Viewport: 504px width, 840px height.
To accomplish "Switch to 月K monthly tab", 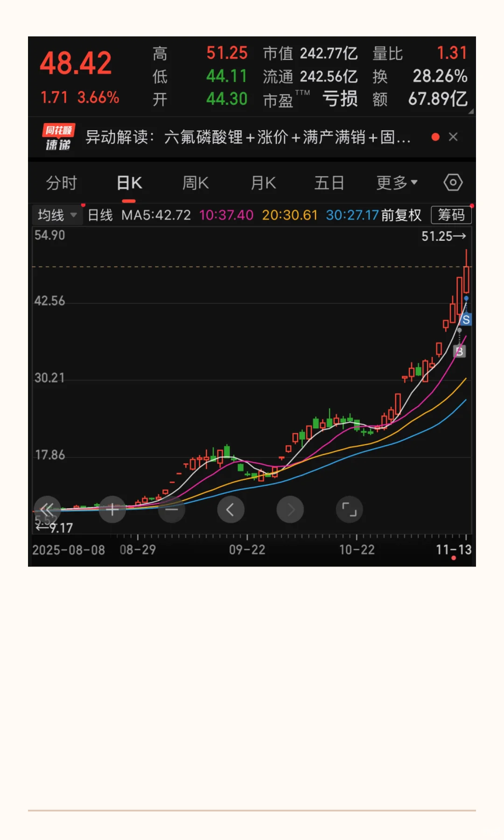I will click(x=263, y=183).
